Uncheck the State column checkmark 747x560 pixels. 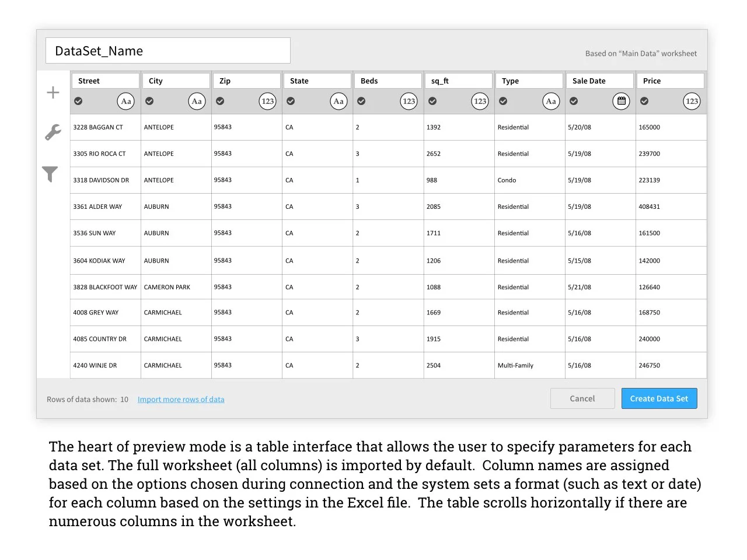point(291,101)
